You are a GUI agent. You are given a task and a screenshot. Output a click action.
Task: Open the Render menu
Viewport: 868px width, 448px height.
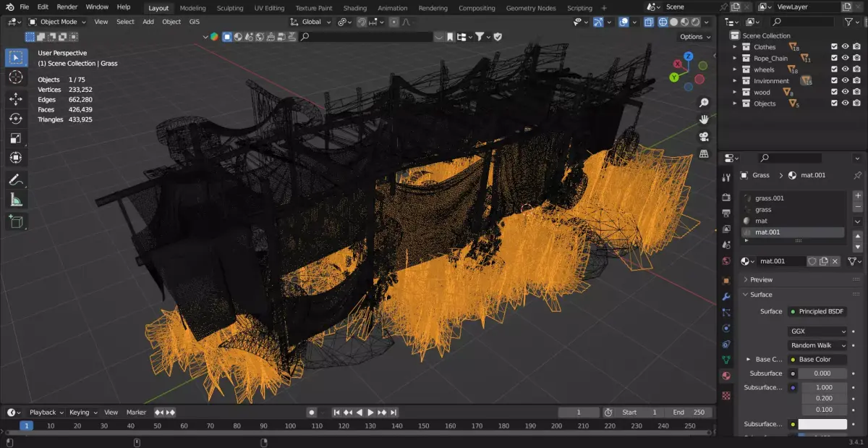[x=67, y=7]
